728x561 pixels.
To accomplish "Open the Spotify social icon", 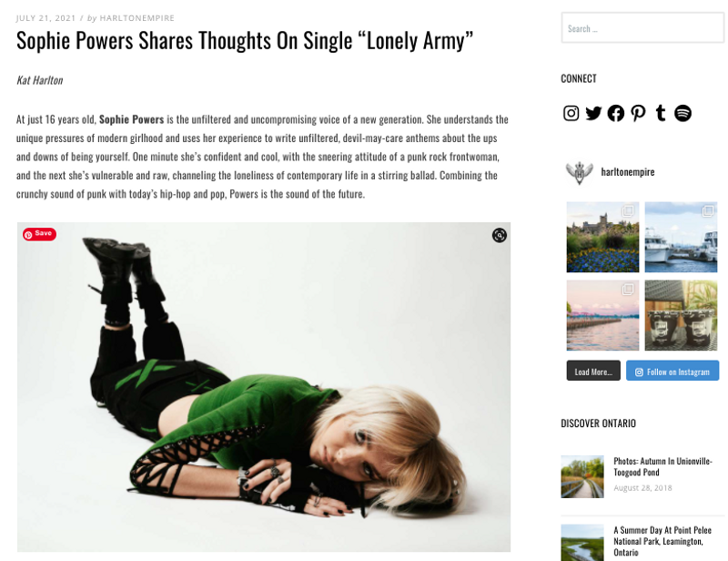I will [682, 113].
